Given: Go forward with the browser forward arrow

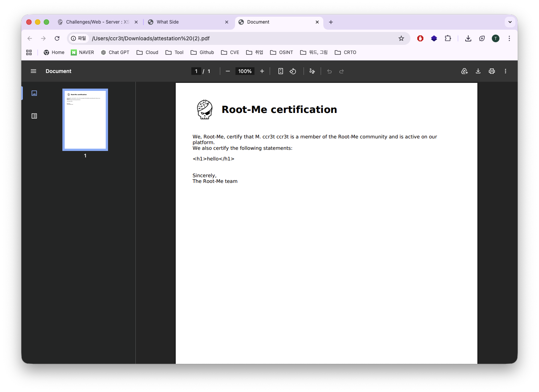Looking at the screenshot, I should (43, 38).
